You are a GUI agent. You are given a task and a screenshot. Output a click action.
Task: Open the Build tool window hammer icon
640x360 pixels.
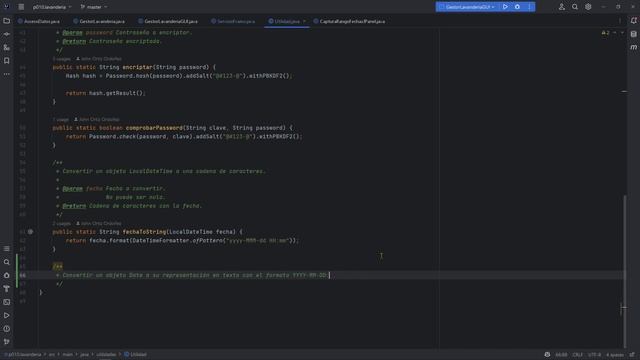point(7,289)
